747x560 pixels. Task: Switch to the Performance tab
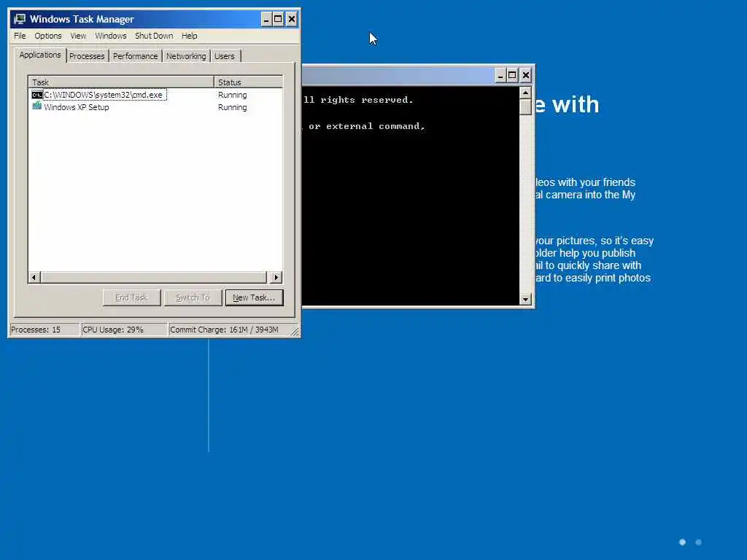[x=135, y=56]
